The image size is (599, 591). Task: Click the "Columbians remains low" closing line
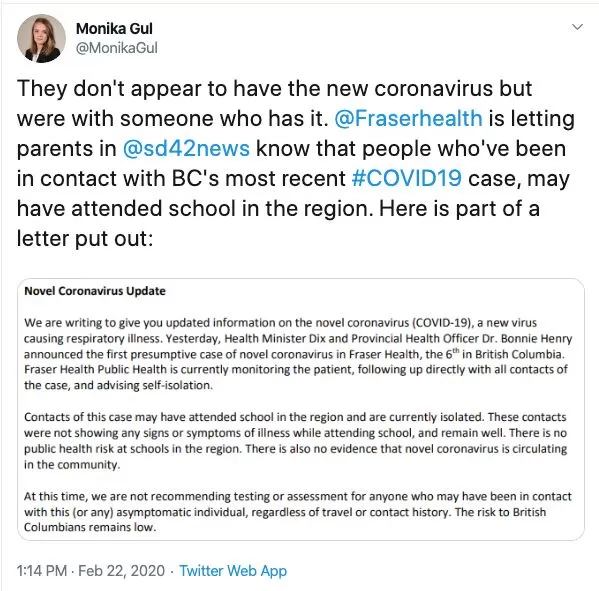pyautogui.click(x=90, y=527)
